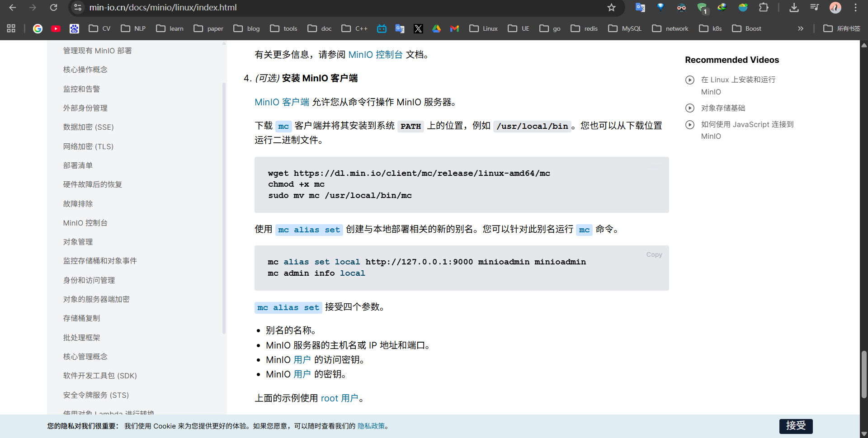Open MinIO 控制台 in sidebar
This screenshot has width=868, height=438.
click(85, 223)
